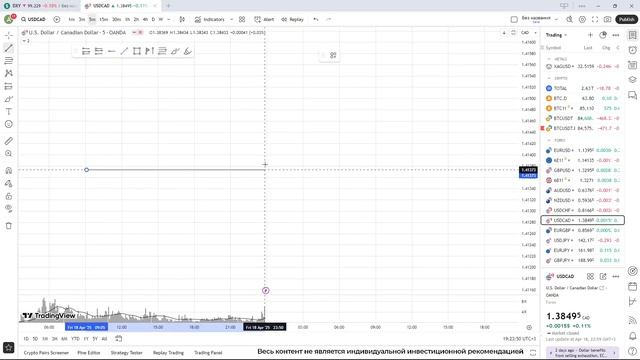640x360 pixels.
Task: Click the trash icon to remove drawings
Action: (x=9, y=226)
